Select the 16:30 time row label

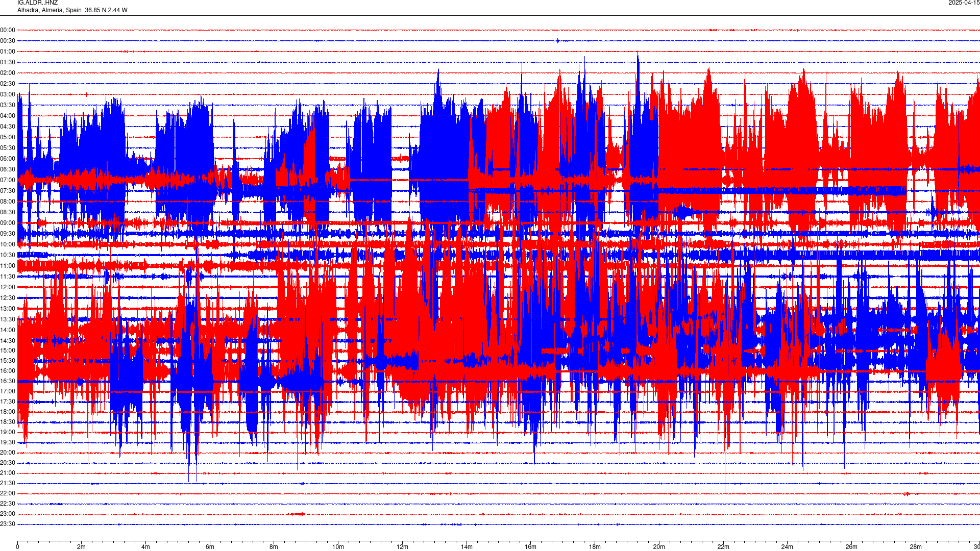[x=8, y=381]
